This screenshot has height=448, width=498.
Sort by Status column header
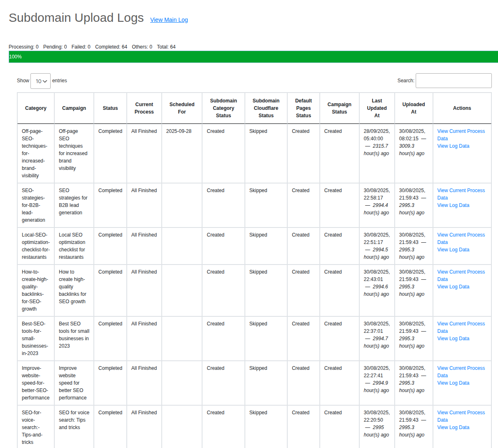point(110,108)
